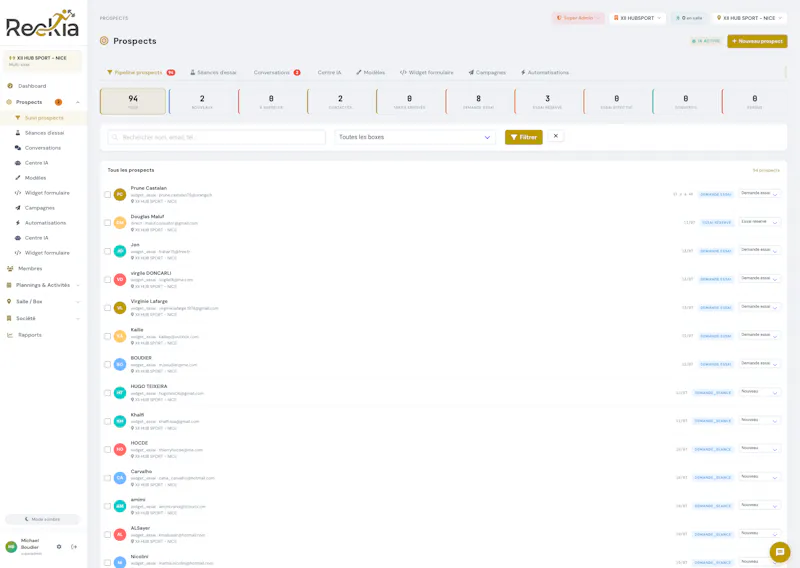Click the Filtrer button
This screenshot has width=800, height=568.
523,137
